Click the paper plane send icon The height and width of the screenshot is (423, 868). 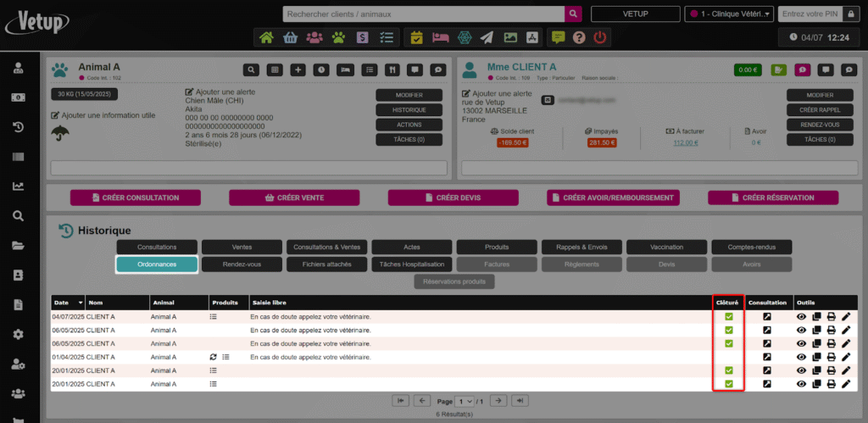[x=487, y=37]
